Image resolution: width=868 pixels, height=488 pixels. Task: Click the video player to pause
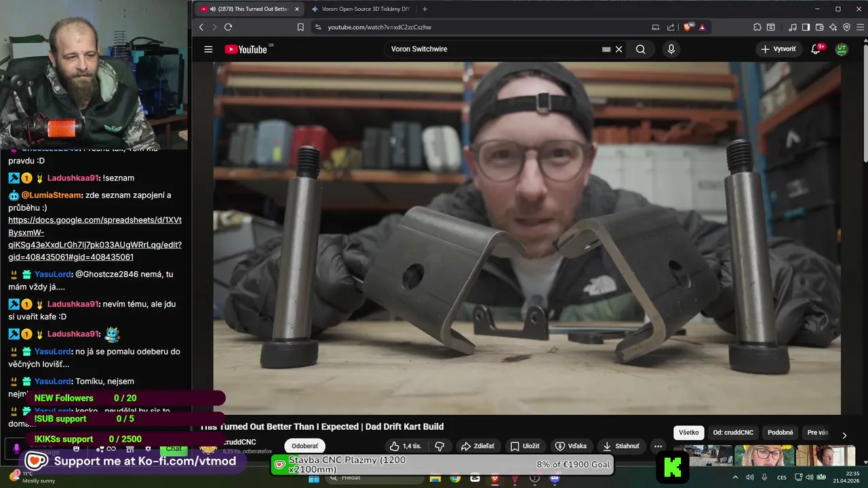point(527,237)
